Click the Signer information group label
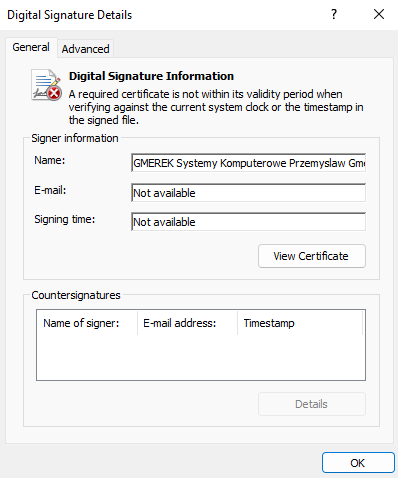Viewport: 398px width, 478px height. pos(75,138)
